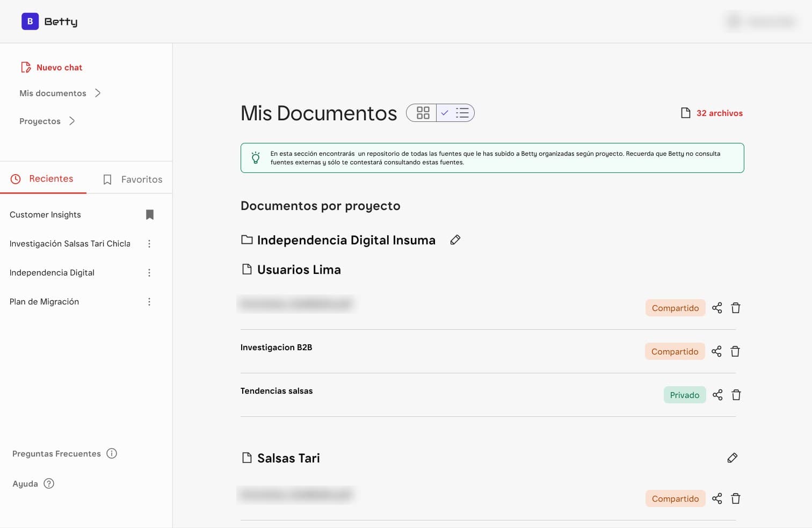Edit the Independencia Digital Insuma project name
This screenshot has height=528, width=812.
(x=455, y=240)
